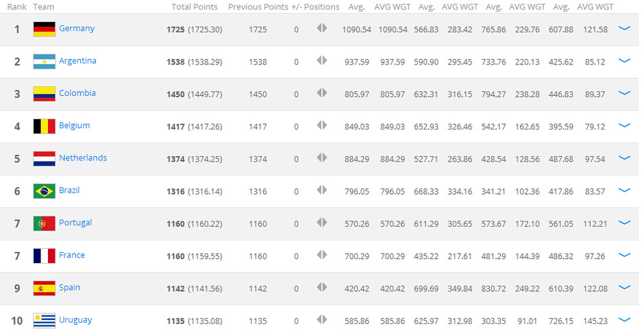Expand the Brazil row details chevron
This screenshot has height=333, width=644.
click(x=623, y=190)
